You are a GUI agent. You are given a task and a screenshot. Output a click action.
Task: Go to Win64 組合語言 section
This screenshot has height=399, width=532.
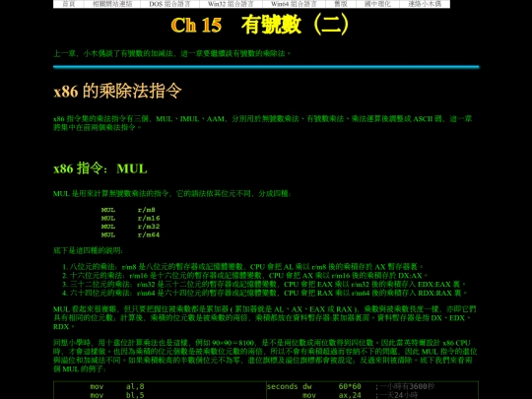tap(294, 4)
